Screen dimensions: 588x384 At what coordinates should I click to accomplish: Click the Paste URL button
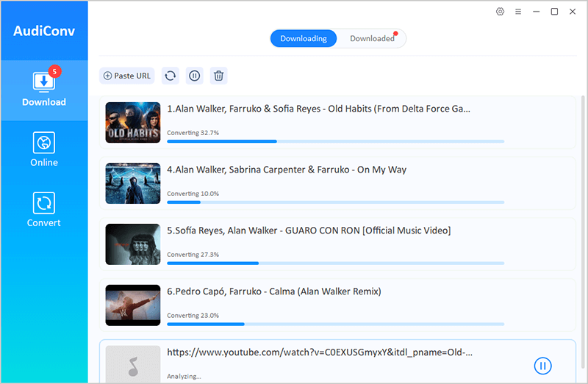[x=127, y=76]
